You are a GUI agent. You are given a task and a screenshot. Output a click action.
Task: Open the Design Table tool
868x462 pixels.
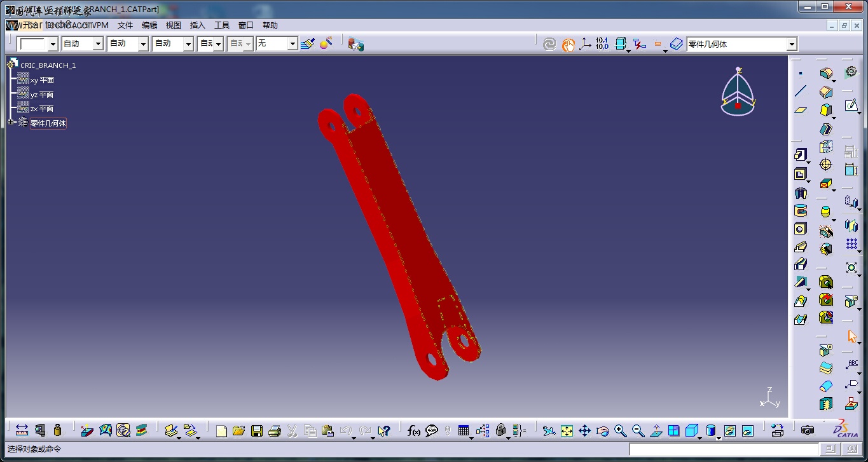pyautogui.click(x=464, y=431)
